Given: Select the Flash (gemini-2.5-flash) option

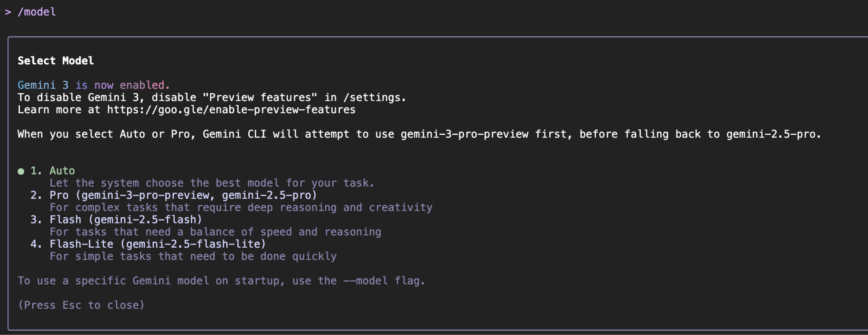Looking at the screenshot, I should (125, 220).
